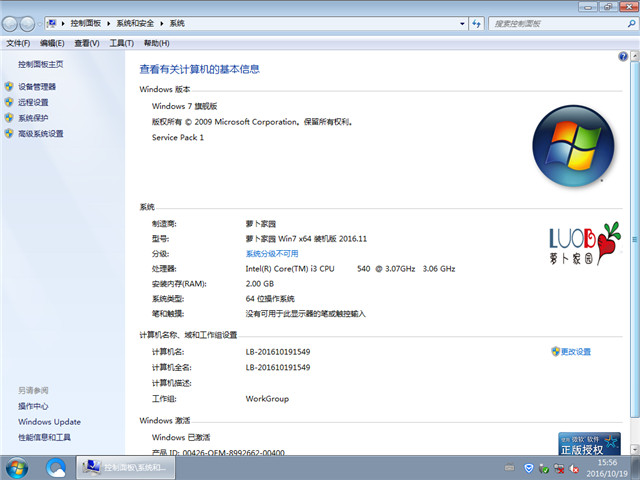The width and height of the screenshot is (640, 480).
Task: Click the blue shield tray icon
Action: point(529,468)
